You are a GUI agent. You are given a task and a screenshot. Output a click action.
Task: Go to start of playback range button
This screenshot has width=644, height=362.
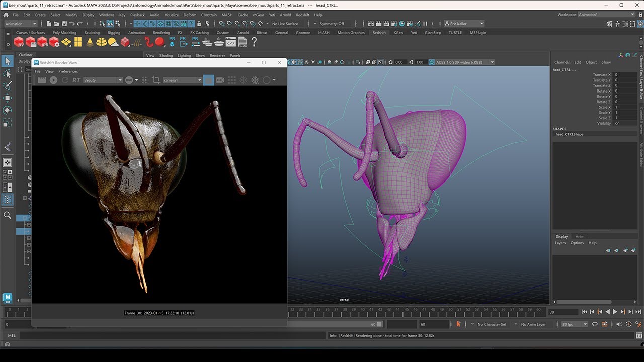pos(584,312)
